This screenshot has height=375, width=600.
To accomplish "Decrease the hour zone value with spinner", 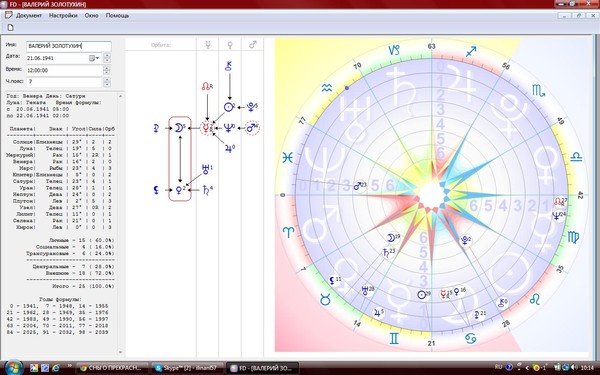I will [x=107, y=84].
